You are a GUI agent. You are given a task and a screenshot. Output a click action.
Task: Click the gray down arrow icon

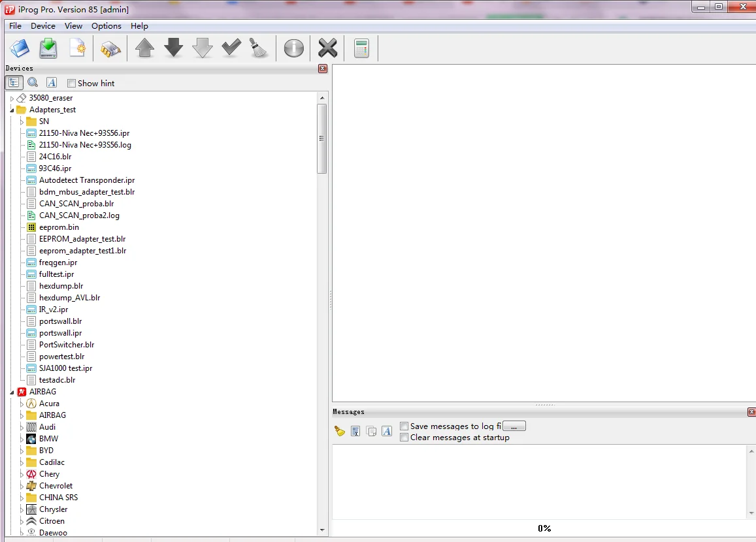click(x=203, y=48)
